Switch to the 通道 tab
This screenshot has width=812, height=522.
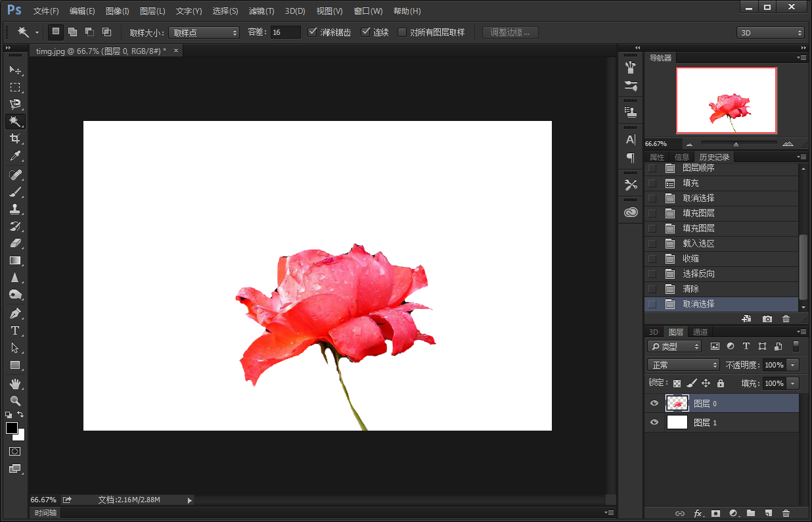click(700, 332)
